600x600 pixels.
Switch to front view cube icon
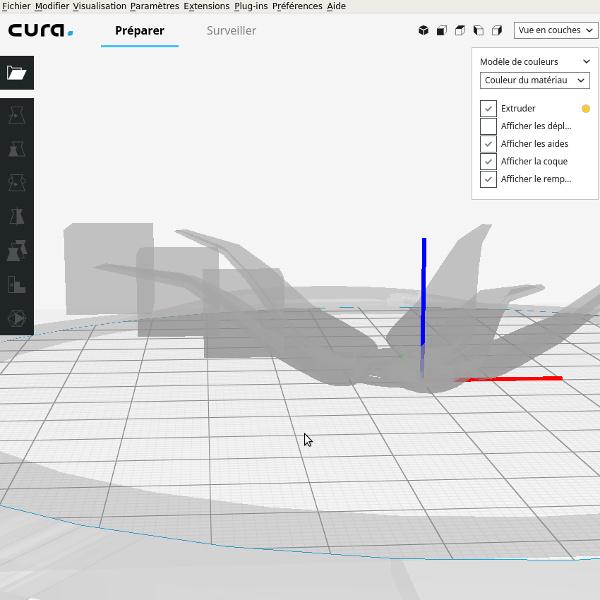442,30
